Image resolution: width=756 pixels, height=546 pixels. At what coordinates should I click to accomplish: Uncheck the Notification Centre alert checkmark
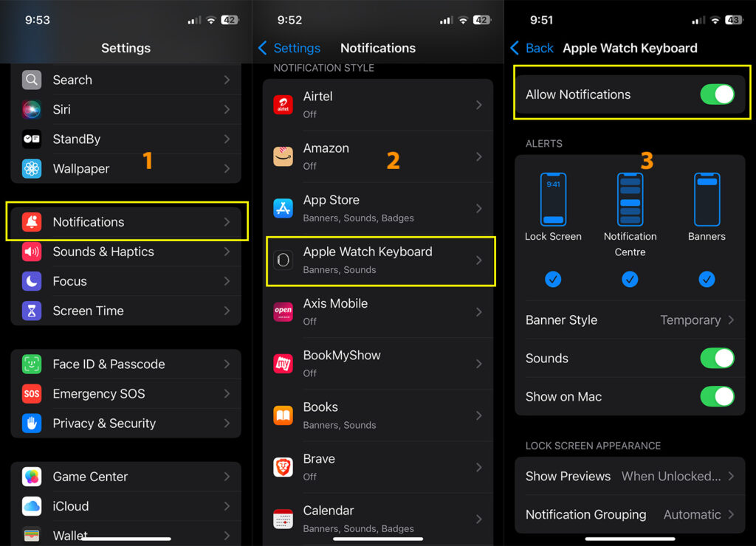(630, 279)
